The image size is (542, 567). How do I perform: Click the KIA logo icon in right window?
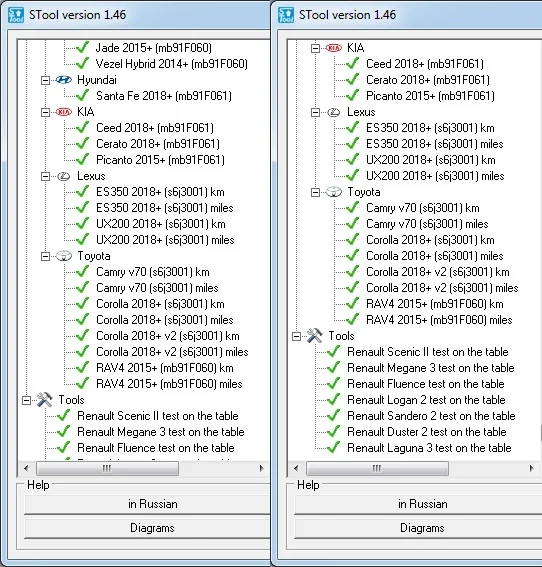pyautogui.click(x=333, y=48)
